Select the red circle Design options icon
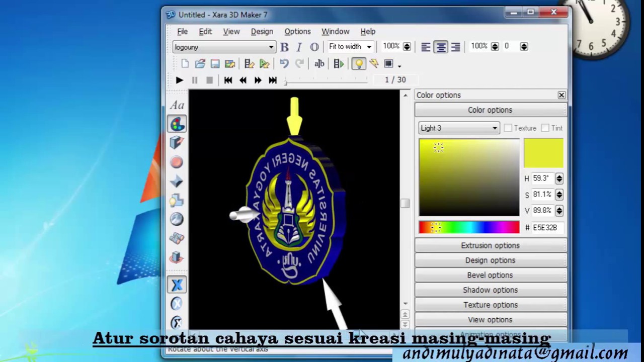Viewport: 644px width, 362px height. point(177,162)
